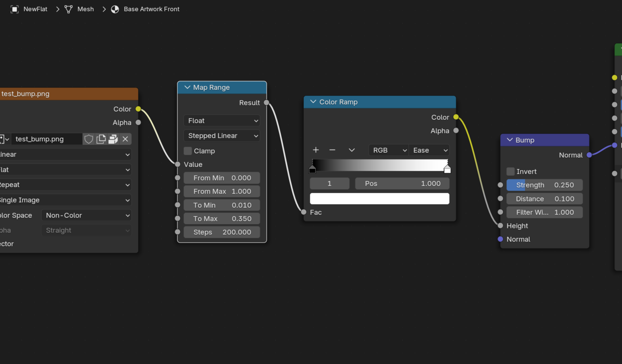Click the new image duplicate icon
Screen dimensions: 622x364
[101, 139]
